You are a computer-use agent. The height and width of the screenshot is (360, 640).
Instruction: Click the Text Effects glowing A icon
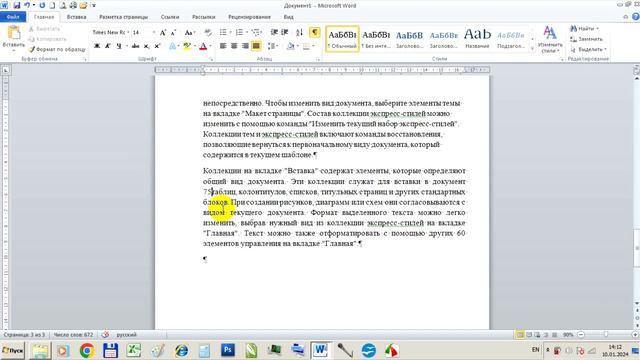coord(172,46)
